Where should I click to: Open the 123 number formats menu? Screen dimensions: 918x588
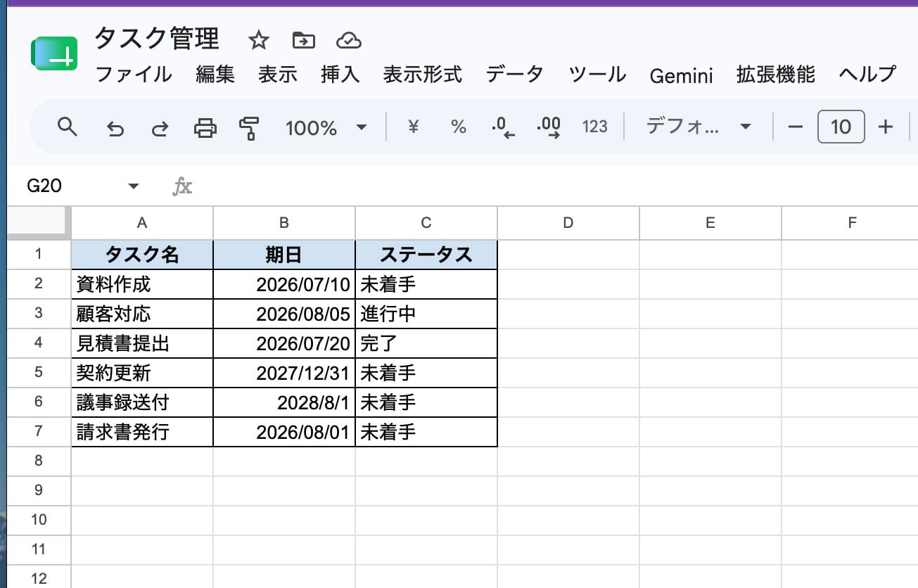tap(595, 127)
